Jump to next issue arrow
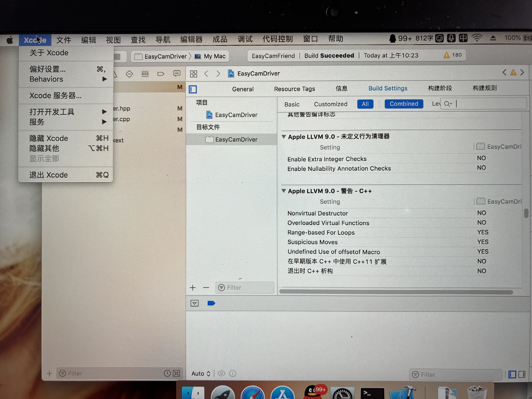 pos(522,72)
